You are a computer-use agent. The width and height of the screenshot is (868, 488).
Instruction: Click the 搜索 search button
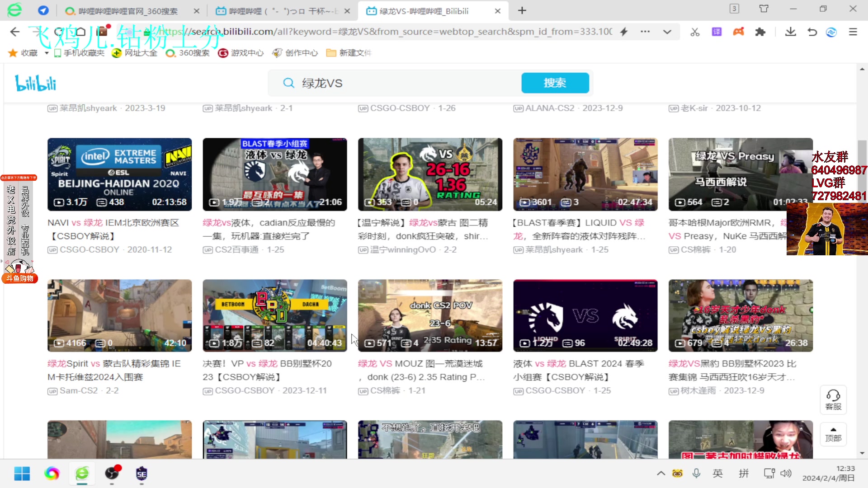[555, 83]
